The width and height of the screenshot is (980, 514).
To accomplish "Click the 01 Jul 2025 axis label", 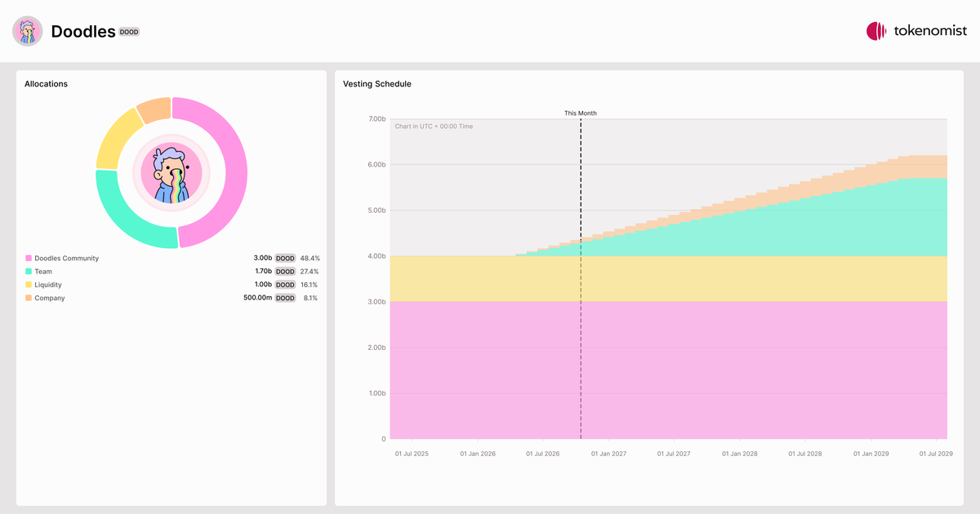I will [x=412, y=454].
